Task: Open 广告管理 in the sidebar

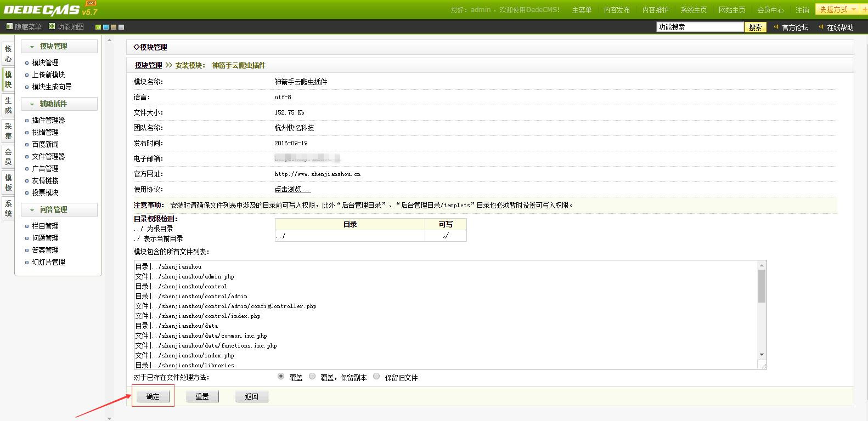Action: pyautogui.click(x=45, y=168)
